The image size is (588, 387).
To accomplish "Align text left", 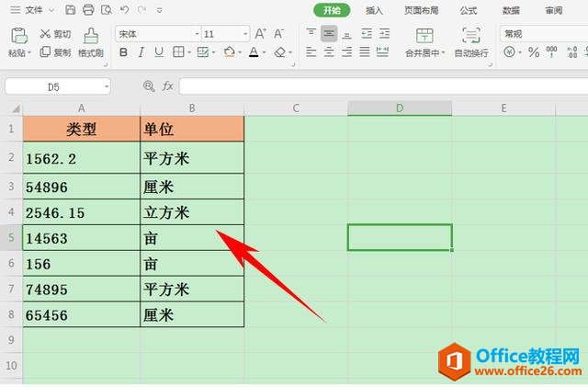I will pos(311,51).
